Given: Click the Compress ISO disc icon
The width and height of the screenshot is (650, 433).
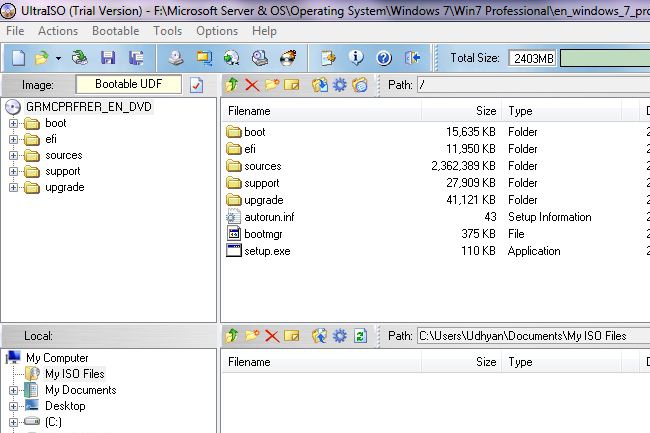Looking at the screenshot, I should click(231, 58).
